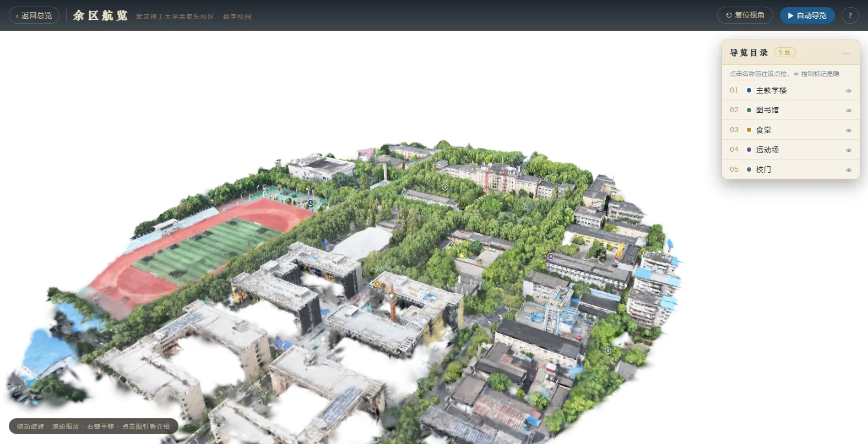The width and height of the screenshot is (868, 444).
Task: Collapse the 导览目录 panel
Action: click(x=846, y=53)
